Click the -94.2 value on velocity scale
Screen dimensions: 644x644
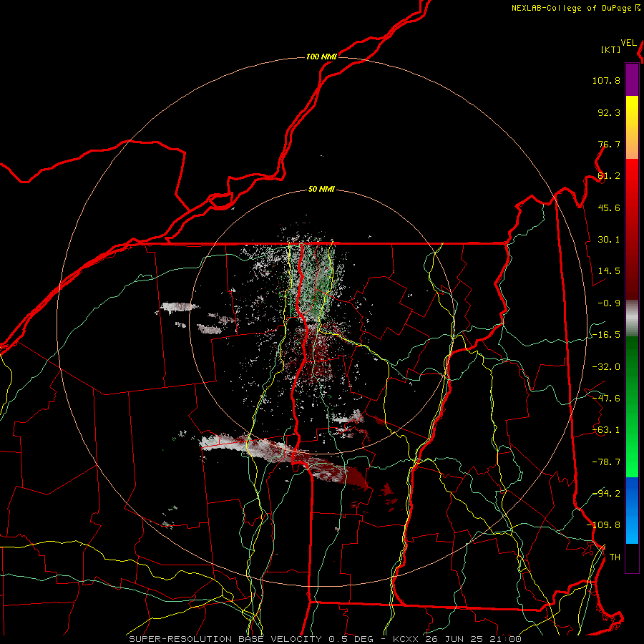coord(606,494)
